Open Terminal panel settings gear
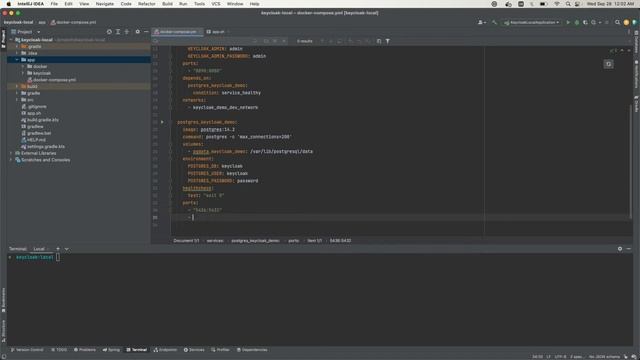640x360 pixels. (620, 249)
